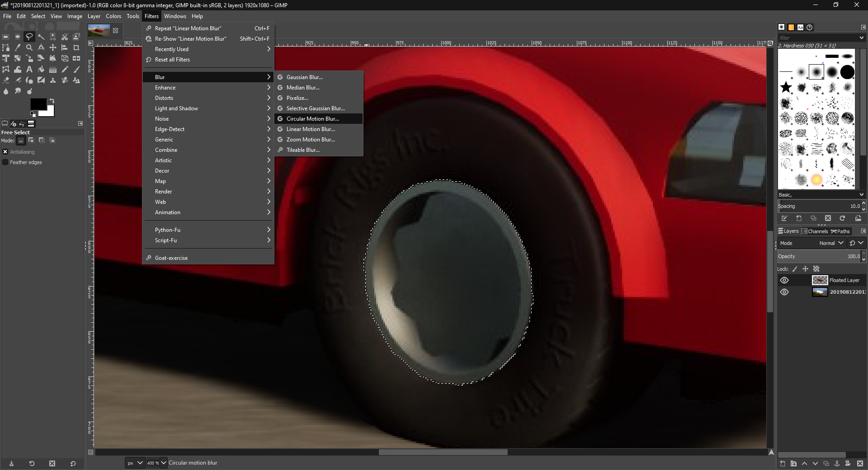
Task: Select the Fuzzy Select magic wand tool
Action: (x=41, y=37)
